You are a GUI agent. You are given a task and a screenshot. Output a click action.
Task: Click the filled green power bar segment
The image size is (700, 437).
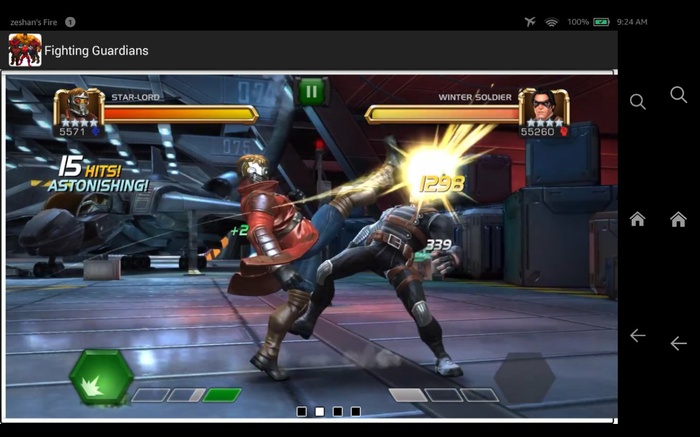pyautogui.click(x=222, y=395)
